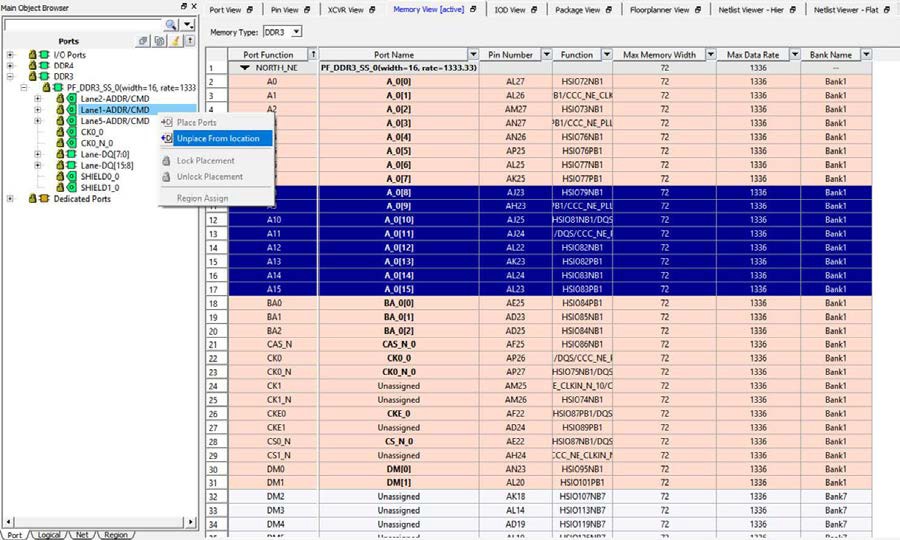The width and height of the screenshot is (900, 540).
Task: Click the search magnifier icon in Object Browser
Action: tap(170, 24)
